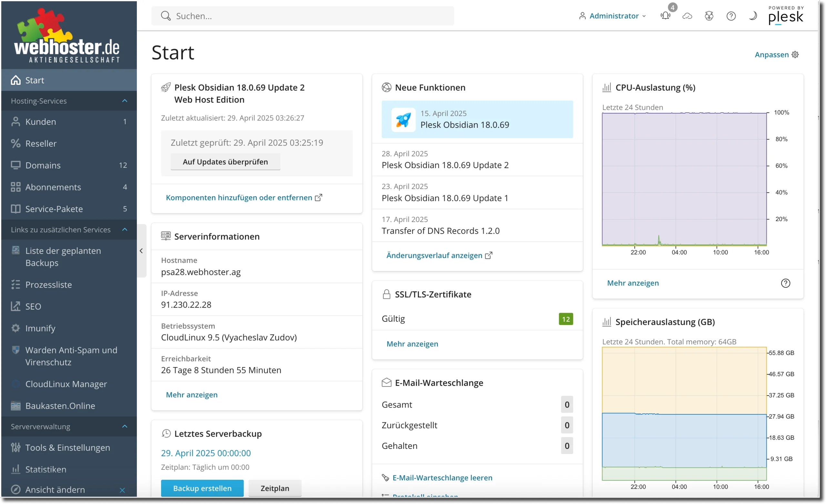Open Änderungsverlauf anzeigen link
The image size is (826, 504).
coord(439,255)
